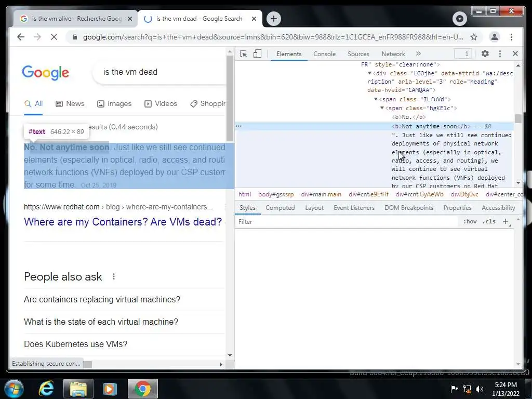532x399 pixels.
Task: Switch to the Sources tab
Action: [358, 54]
